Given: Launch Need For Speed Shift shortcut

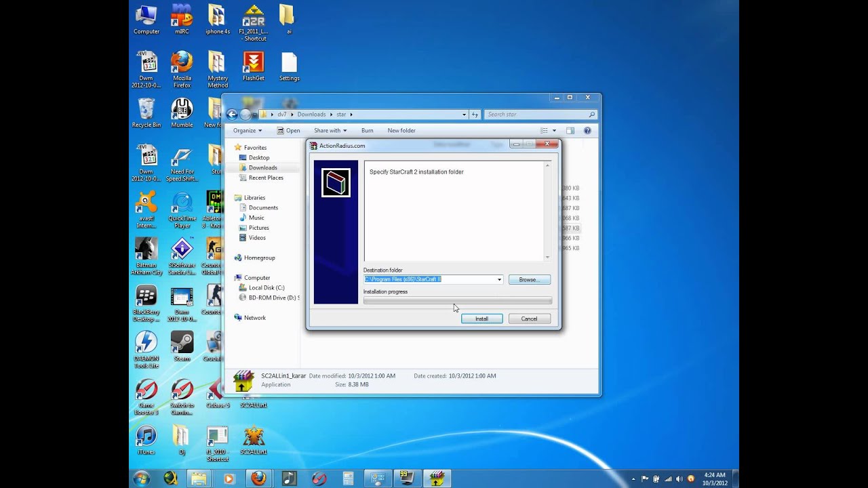Looking at the screenshot, I should click(x=182, y=164).
